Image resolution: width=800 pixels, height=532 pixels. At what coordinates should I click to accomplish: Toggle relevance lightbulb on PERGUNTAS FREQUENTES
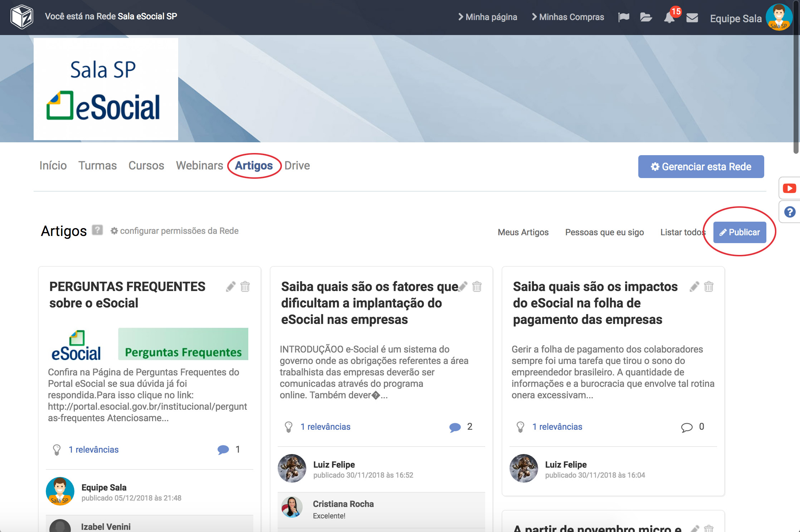pos(57,449)
